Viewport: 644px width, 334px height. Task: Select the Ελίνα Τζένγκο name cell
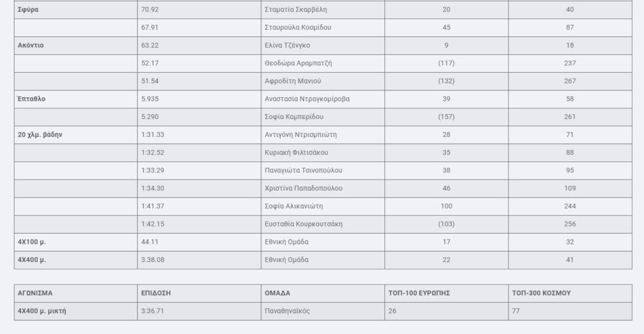[x=287, y=46]
